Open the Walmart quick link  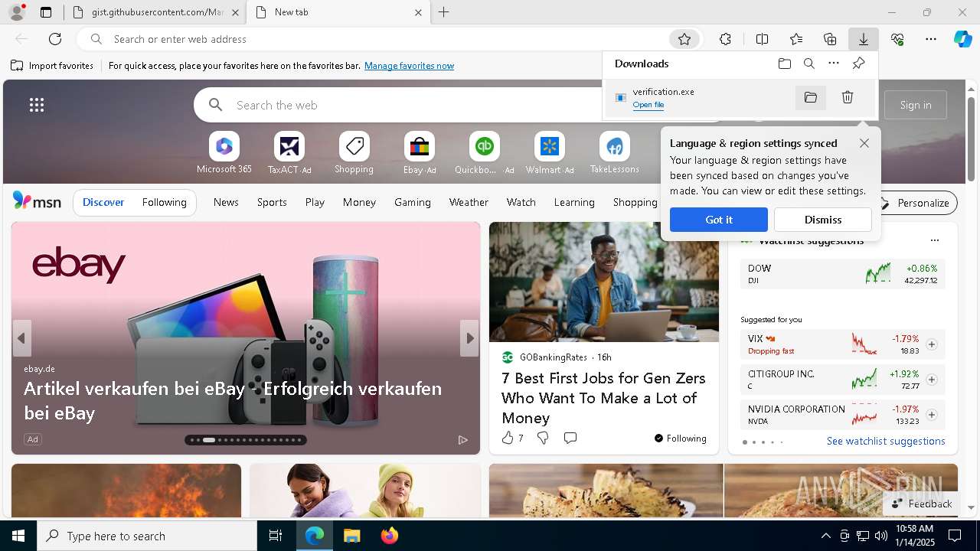click(x=550, y=153)
